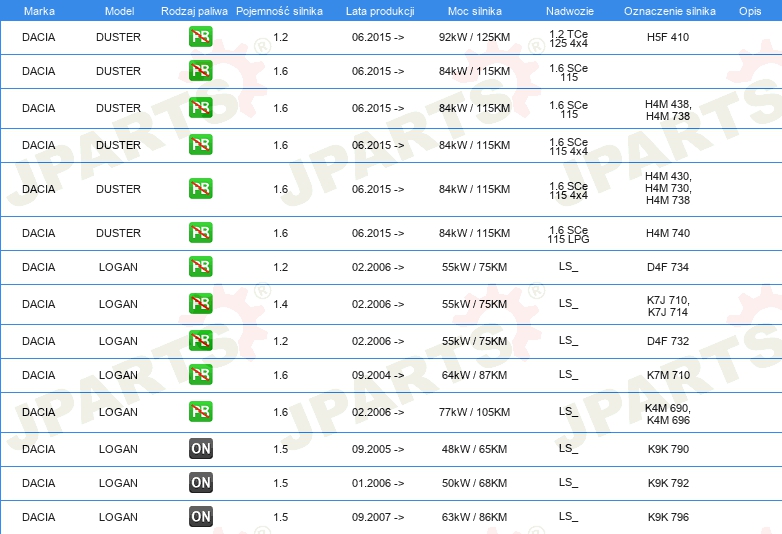Select the Rodzaj paliwa column header
782x534 pixels.
tap(194, 11)
